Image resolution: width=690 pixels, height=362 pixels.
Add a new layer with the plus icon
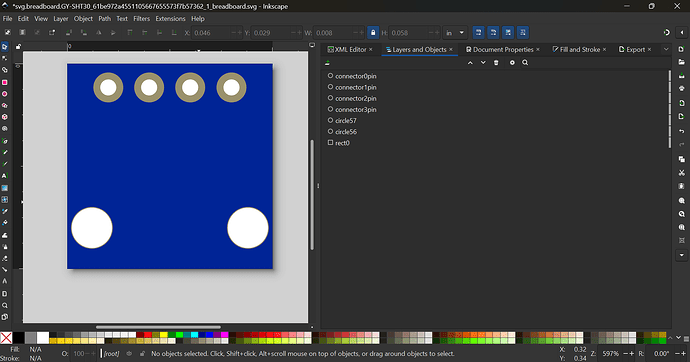coord(327,63)
